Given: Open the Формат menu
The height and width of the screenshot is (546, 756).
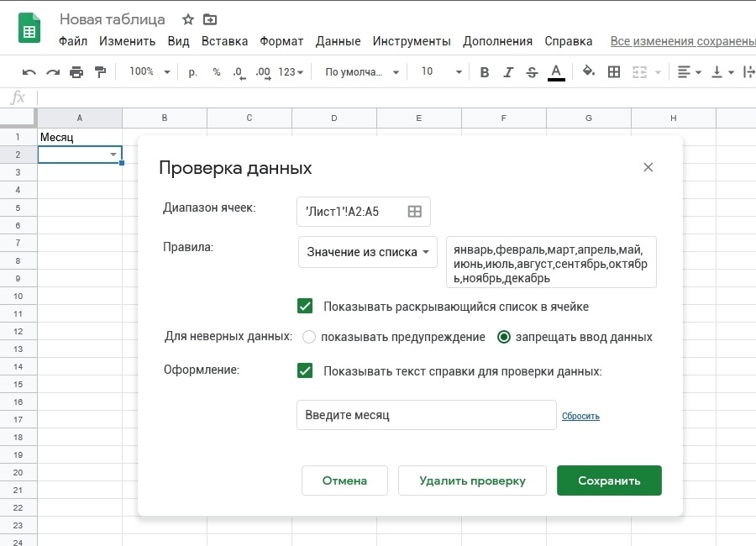Looking at the screenshot, I should point(281,41).
